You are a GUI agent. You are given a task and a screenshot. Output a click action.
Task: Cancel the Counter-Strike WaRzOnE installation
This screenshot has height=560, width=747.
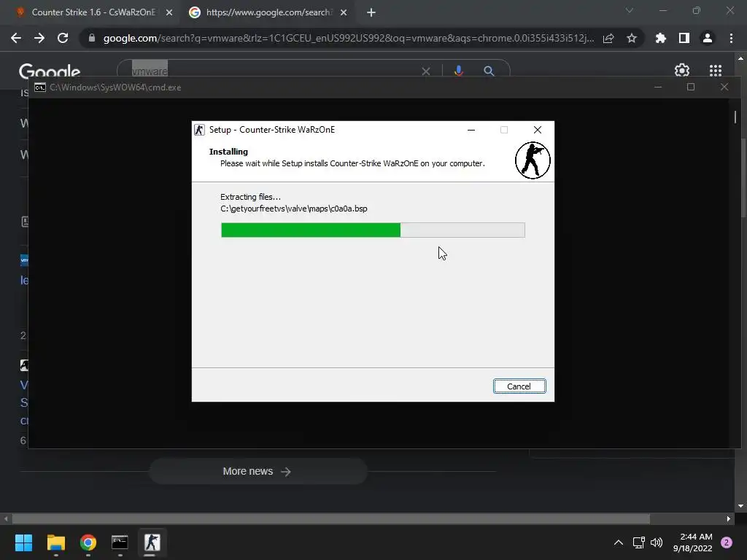coord(519,386)
